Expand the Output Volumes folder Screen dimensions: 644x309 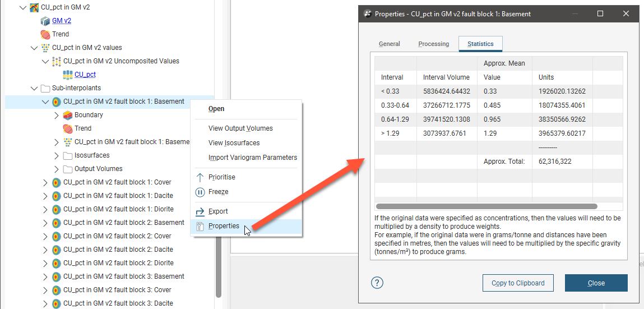pyautogui.click(x=56, y=169)
